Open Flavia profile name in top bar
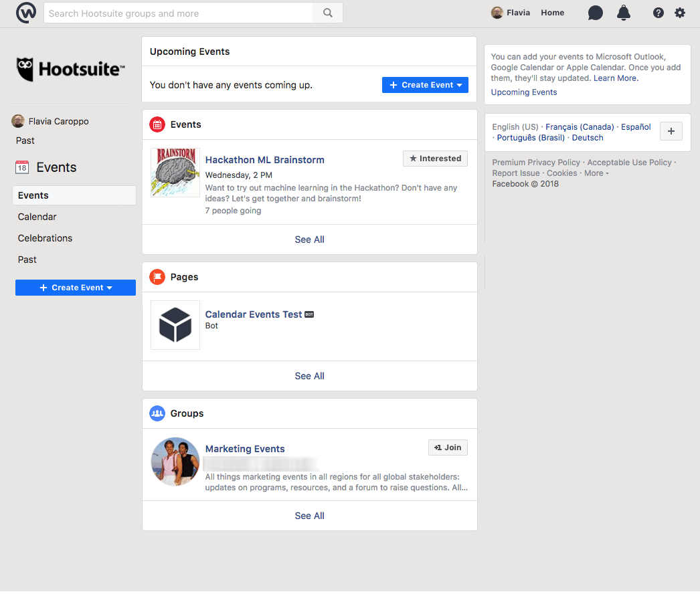This screenshot has height=594, width=700. 518,13
